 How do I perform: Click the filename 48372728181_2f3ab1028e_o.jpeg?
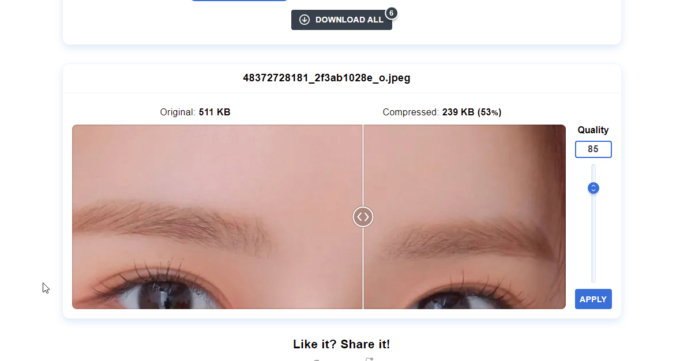tap(326, 78)
